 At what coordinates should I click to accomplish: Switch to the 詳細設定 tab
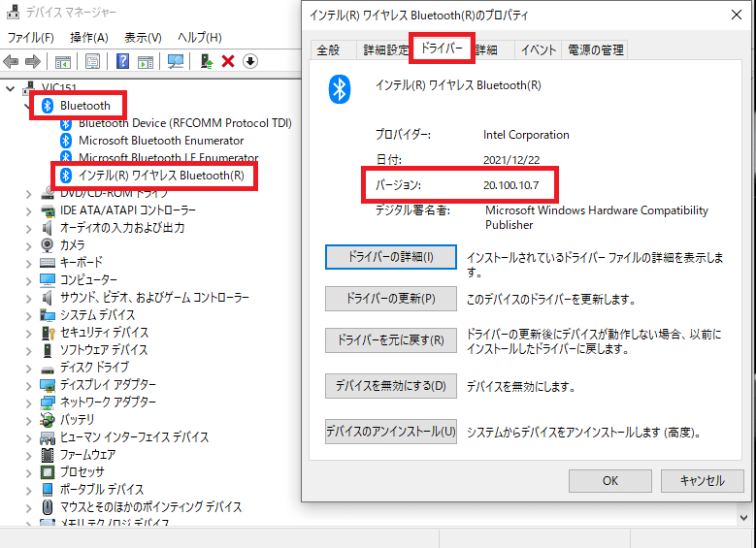coord(384,49)
